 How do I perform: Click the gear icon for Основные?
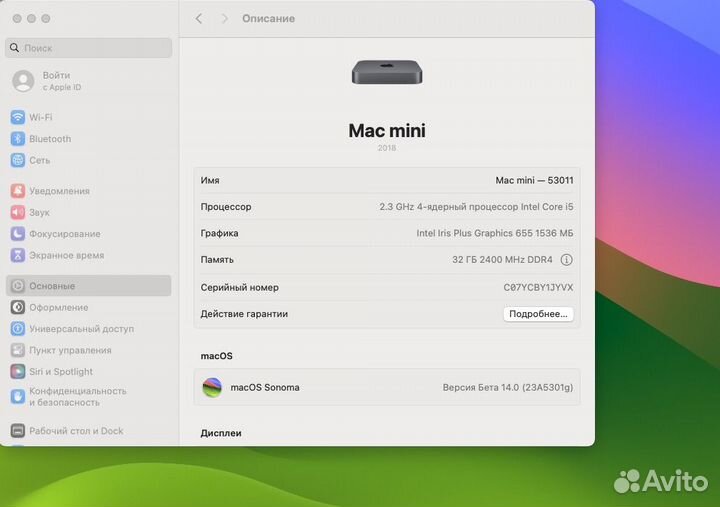[17, 286]
